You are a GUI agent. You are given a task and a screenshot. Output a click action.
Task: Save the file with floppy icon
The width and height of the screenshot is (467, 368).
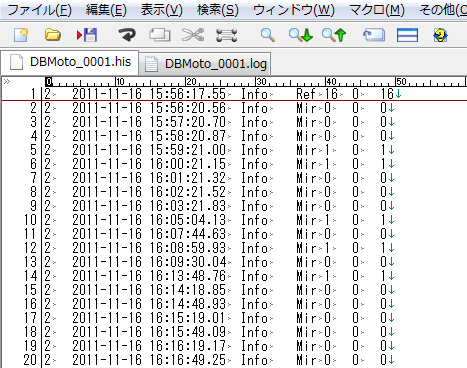(x=87, y=35)
